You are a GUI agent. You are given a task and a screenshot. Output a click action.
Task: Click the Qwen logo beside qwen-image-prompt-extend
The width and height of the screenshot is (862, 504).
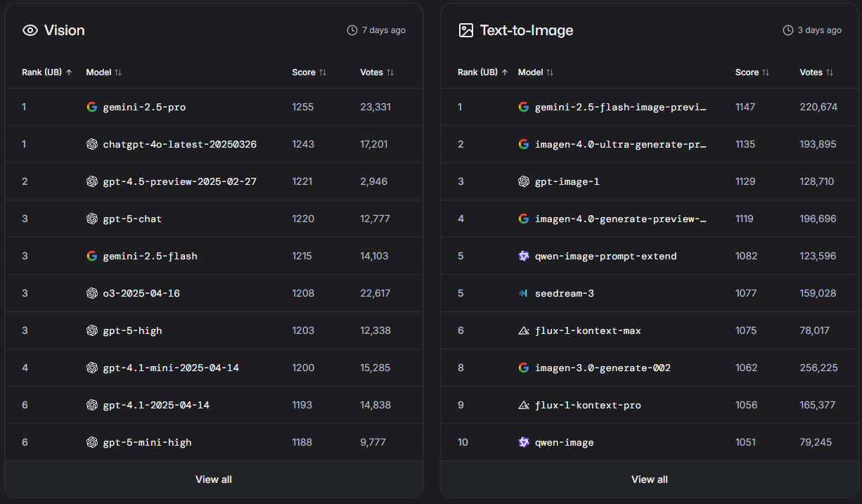tap(523, 256)
